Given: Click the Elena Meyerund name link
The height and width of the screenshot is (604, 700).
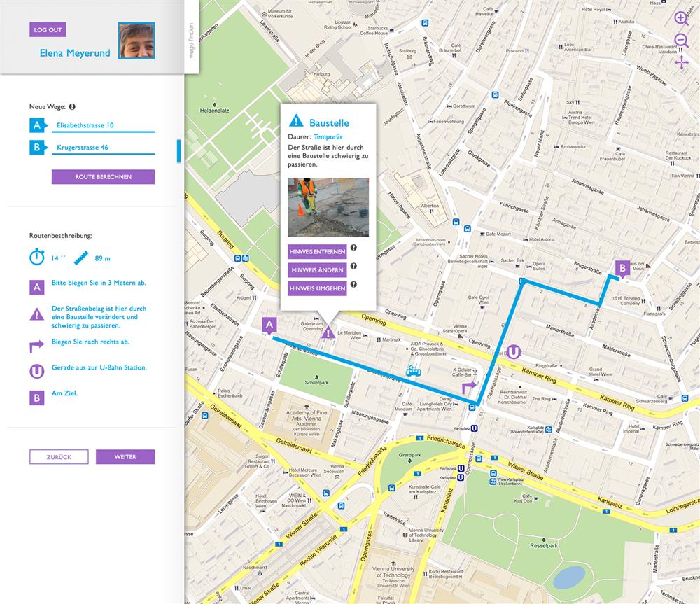Looking at the screenshot, I should pos(75,53).
